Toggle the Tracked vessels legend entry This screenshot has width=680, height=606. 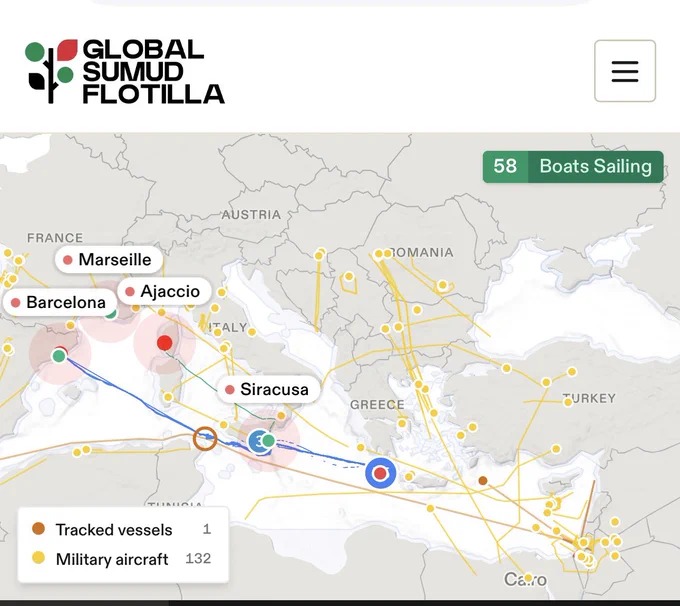(x=123, y=529)
